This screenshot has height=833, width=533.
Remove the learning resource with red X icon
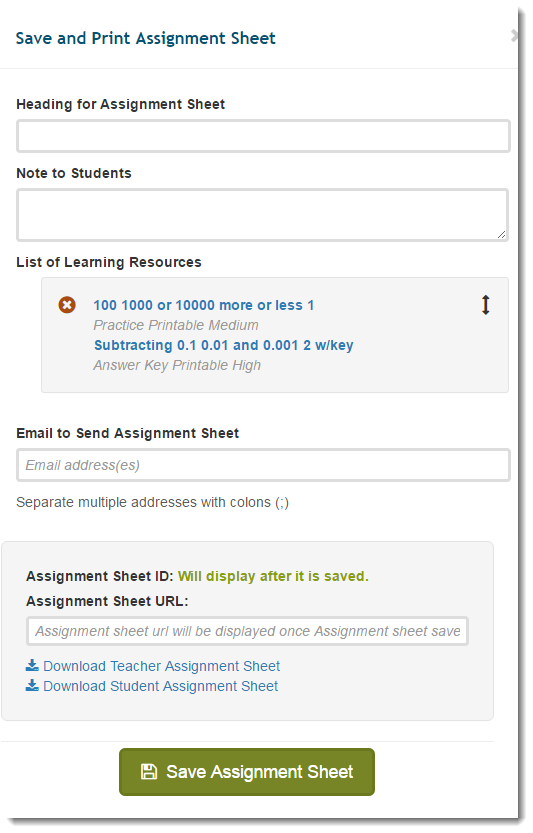point(67,305)
